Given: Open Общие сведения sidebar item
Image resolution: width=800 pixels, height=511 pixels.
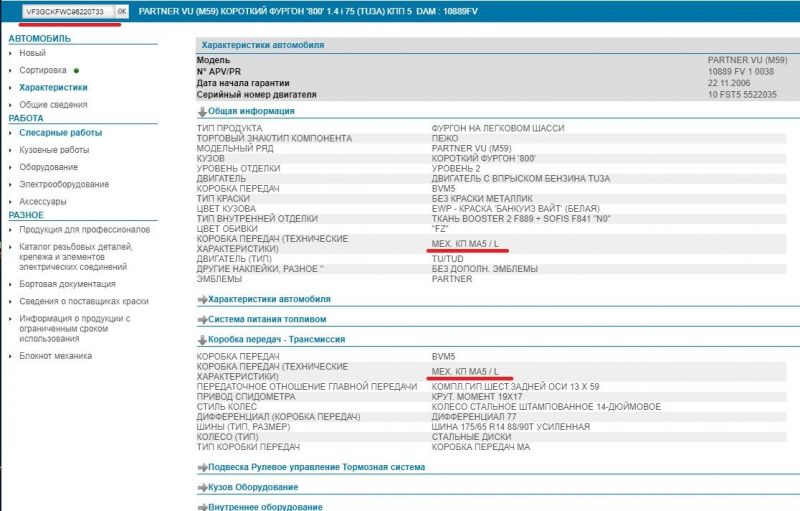Looking at the screenshot, I should [x=53, y=105].
